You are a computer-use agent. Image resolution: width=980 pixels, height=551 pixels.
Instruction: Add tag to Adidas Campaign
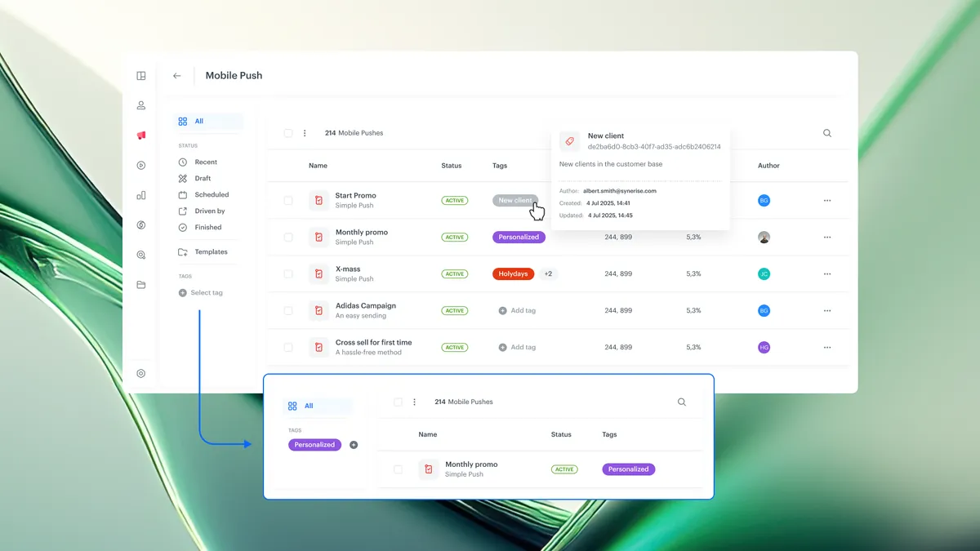pos(517,311)
